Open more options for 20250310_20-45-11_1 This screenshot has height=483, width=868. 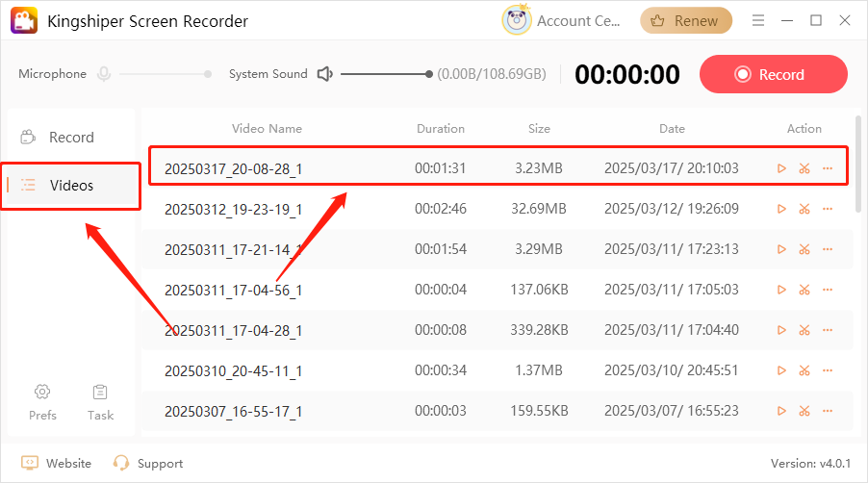point(828,370)
